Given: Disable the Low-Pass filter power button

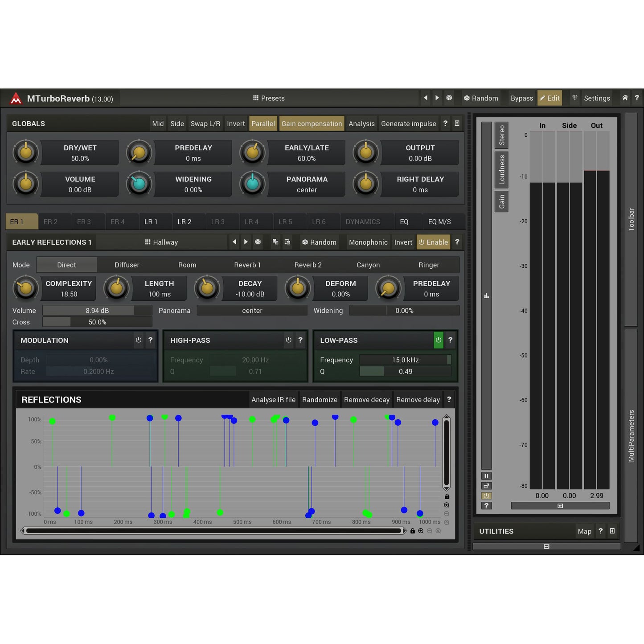Looking at the screenshot, I should click(x=438, y=340).
